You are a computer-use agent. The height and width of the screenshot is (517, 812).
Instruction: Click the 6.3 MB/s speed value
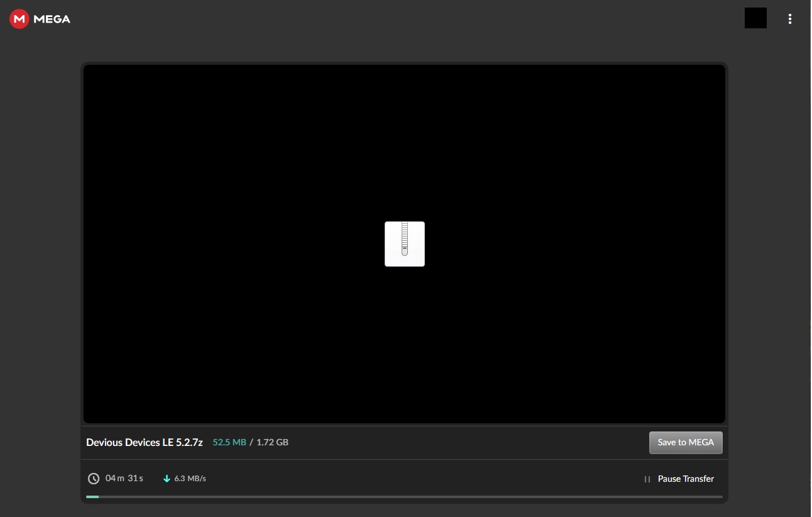[190, 479]
